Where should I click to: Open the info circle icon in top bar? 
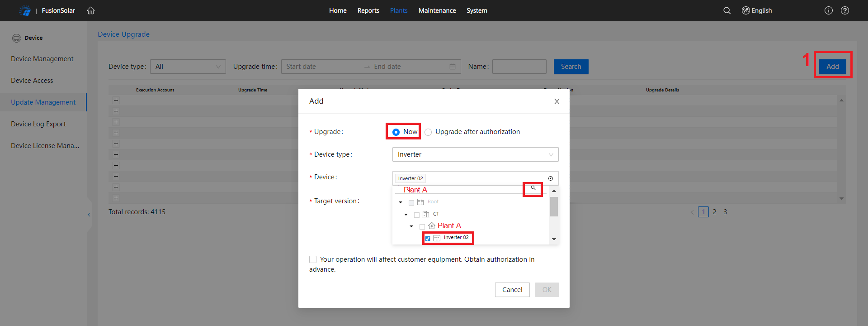coord(829,10)
